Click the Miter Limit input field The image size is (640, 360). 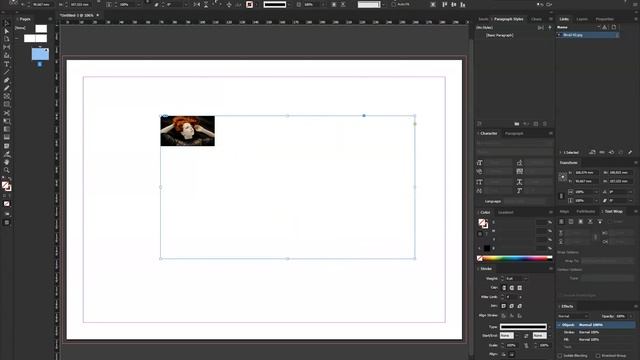[x=513, y=297]
